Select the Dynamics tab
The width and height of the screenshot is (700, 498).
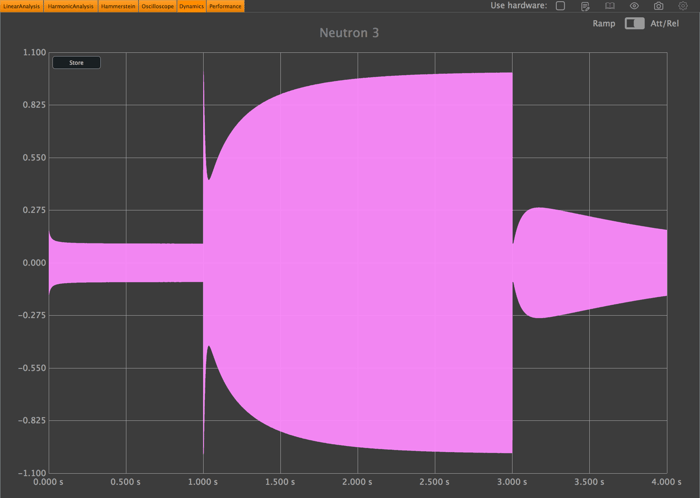click(192, 6)
